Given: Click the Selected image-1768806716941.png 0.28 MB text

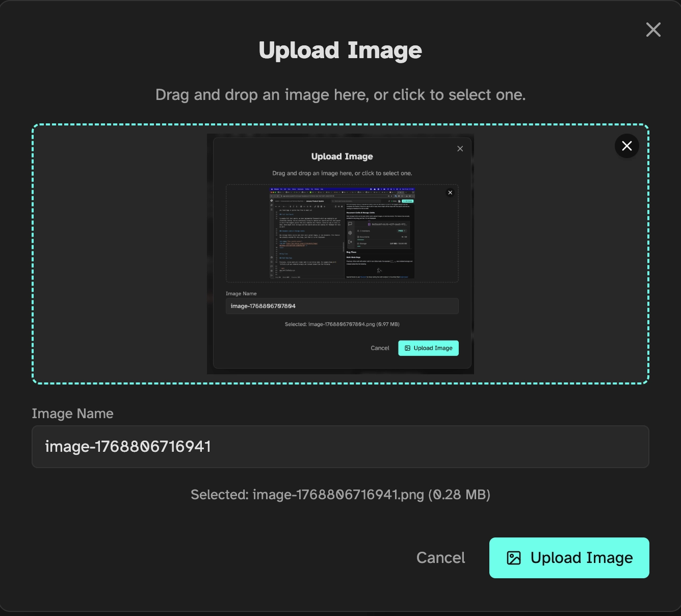Looking at the screenshot, I should [340, 495].
